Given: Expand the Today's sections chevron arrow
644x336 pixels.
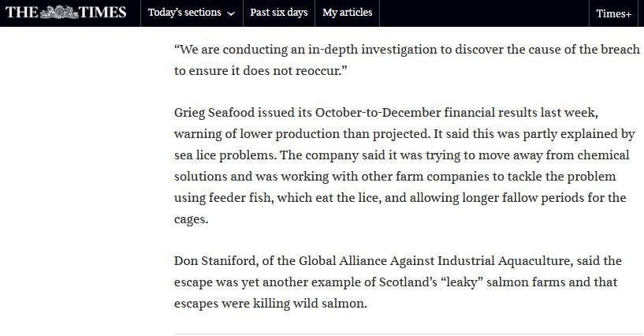Looking at the screenshot, I should 231,14.
